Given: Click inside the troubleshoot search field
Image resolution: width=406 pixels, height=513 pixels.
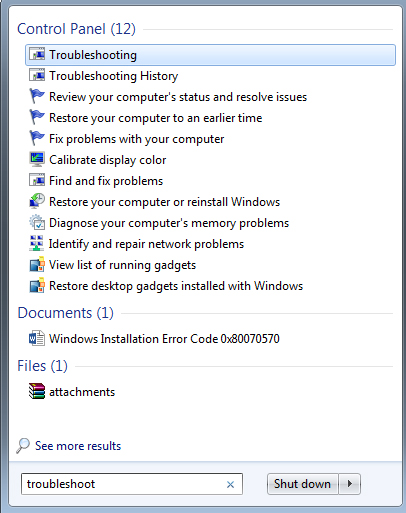Looking at the screenshot, I should point(123,484).
